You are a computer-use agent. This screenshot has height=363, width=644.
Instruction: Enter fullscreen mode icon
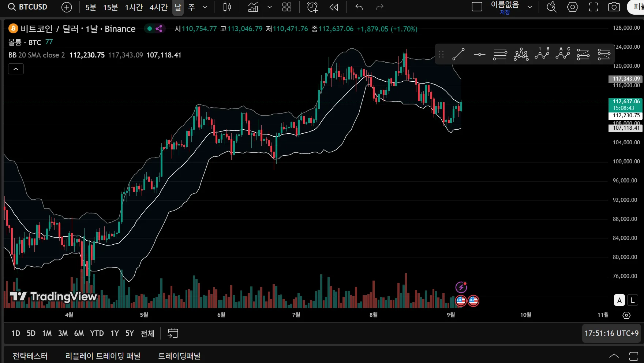point(594,7)
